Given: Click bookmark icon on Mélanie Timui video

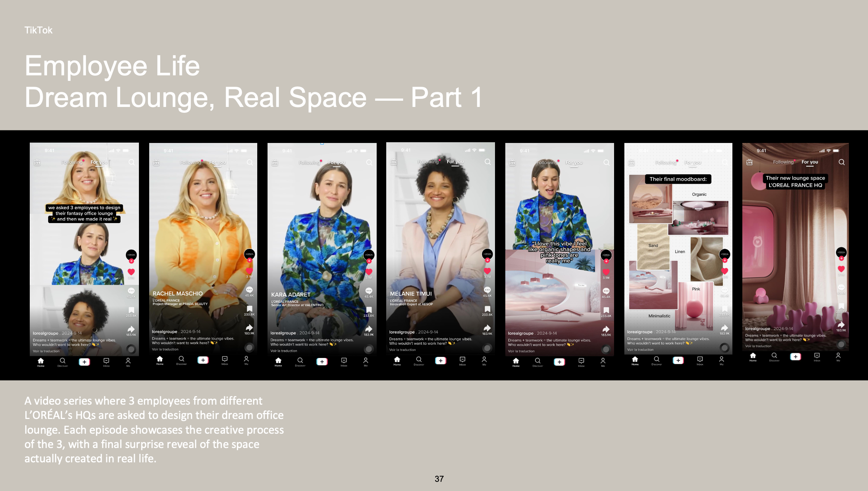Looking at the screenshot, I should pyautogui.click(x=487, y=309).
